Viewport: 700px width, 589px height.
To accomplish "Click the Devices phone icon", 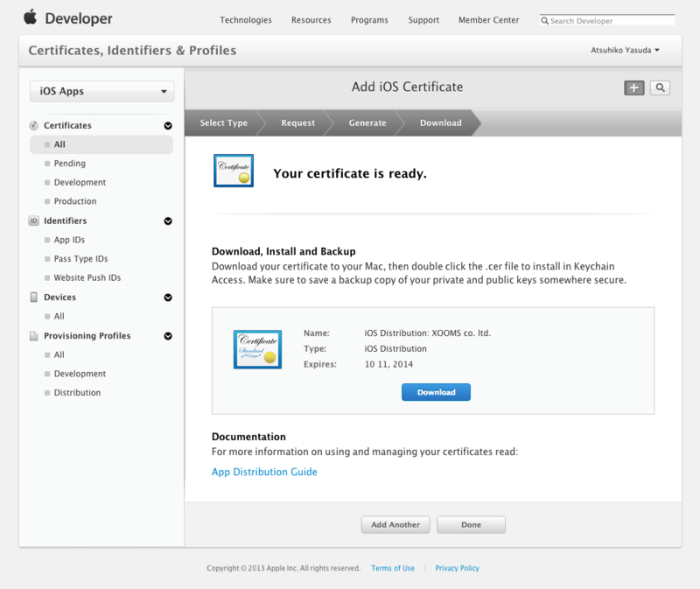I will (x=34, y=298).
